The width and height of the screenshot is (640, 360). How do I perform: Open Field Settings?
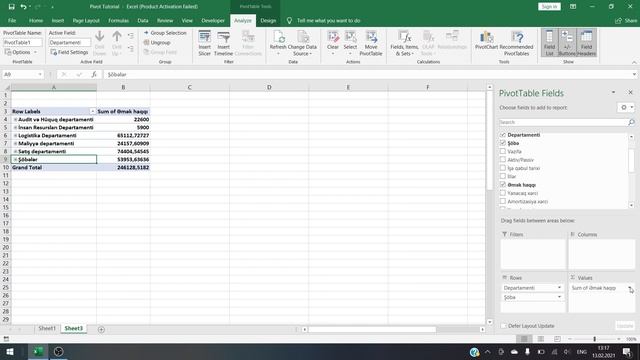click(69, 52)
